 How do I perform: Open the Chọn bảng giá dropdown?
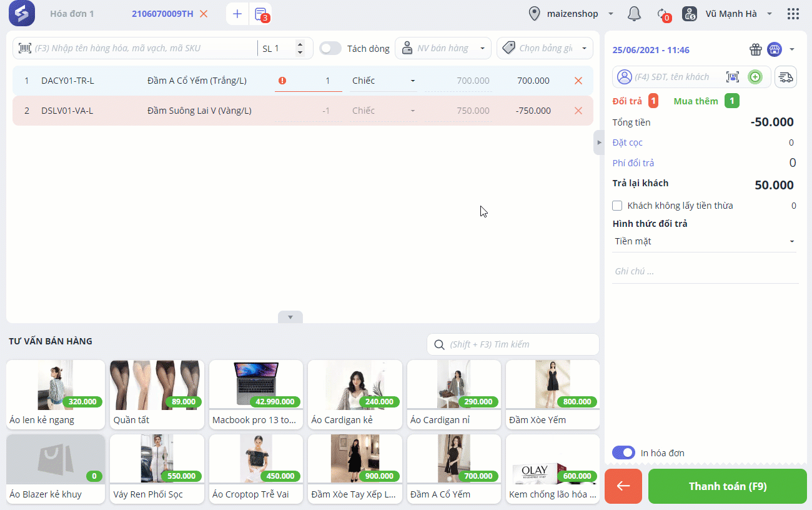pyautogui.click(x=545, y=48)
